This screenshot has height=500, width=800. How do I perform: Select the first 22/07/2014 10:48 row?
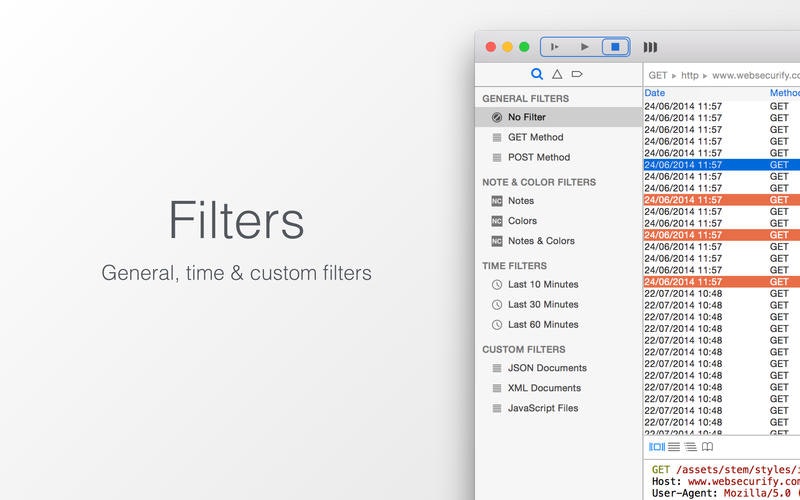tap(721, 293)
